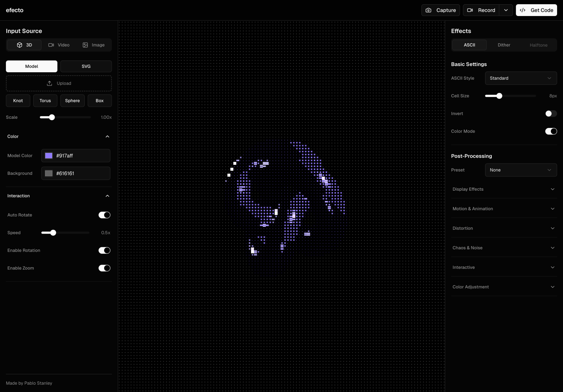Disable the Auto Rotate toggle
Screen dimensions: 563x392
[104, 215]
